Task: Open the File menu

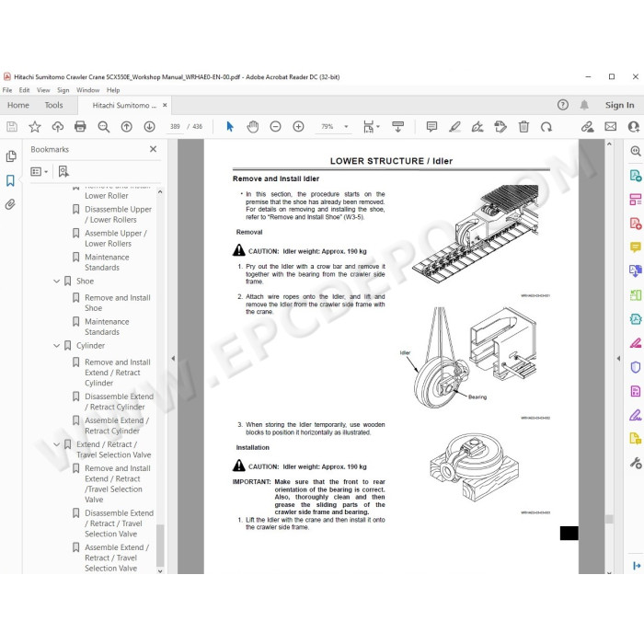Action: (7, 90)
